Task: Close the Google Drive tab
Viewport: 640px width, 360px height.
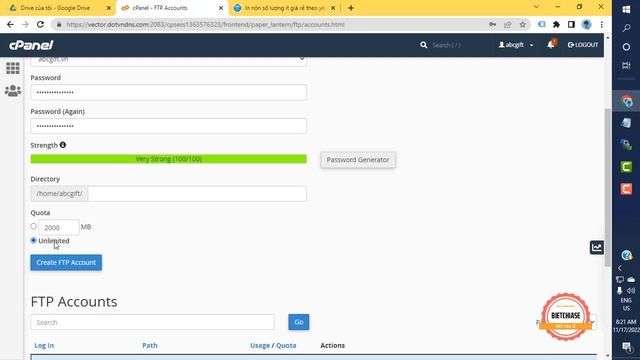Action: click(x=109, y=8)
